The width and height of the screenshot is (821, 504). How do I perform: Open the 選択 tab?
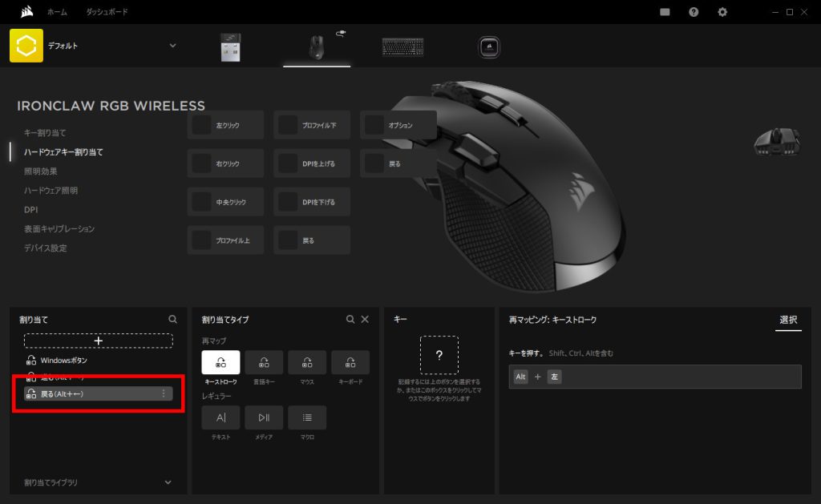(788, 320)
